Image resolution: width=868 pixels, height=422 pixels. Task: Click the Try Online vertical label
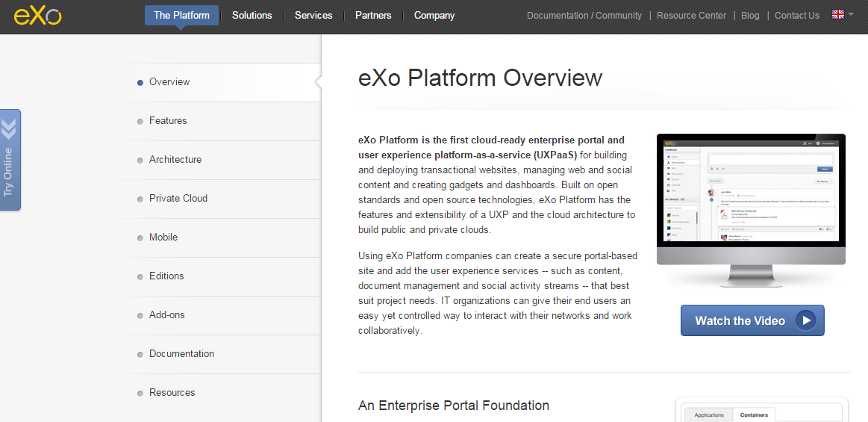click(7, 173)
